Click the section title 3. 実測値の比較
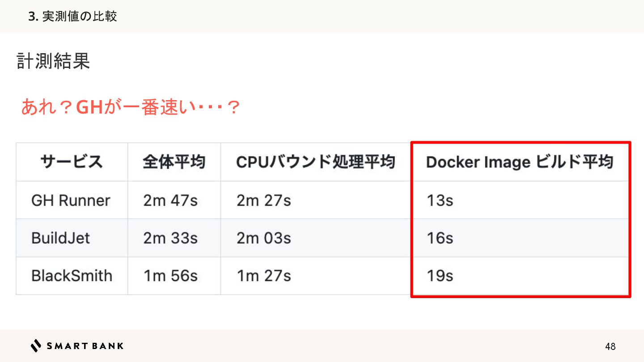 pyautogui.click(x=72, y=17)
